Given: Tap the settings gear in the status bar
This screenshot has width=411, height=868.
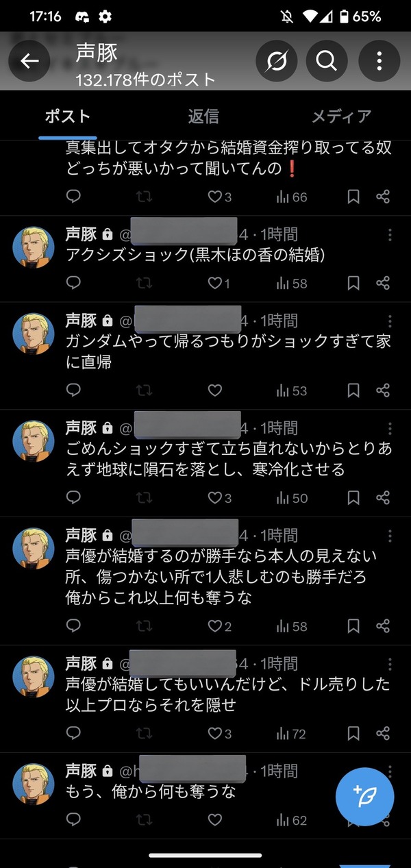Looking at the screenshot, I should coord(105,16).
